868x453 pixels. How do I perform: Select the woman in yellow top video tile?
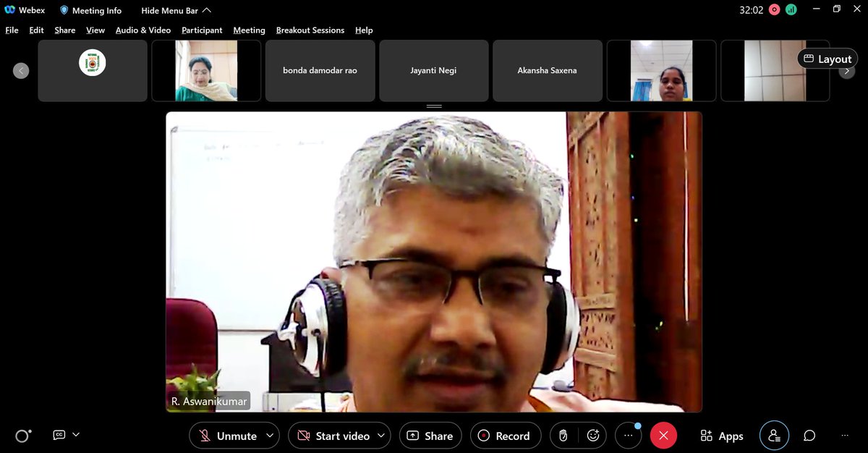[x=661, y=70]
